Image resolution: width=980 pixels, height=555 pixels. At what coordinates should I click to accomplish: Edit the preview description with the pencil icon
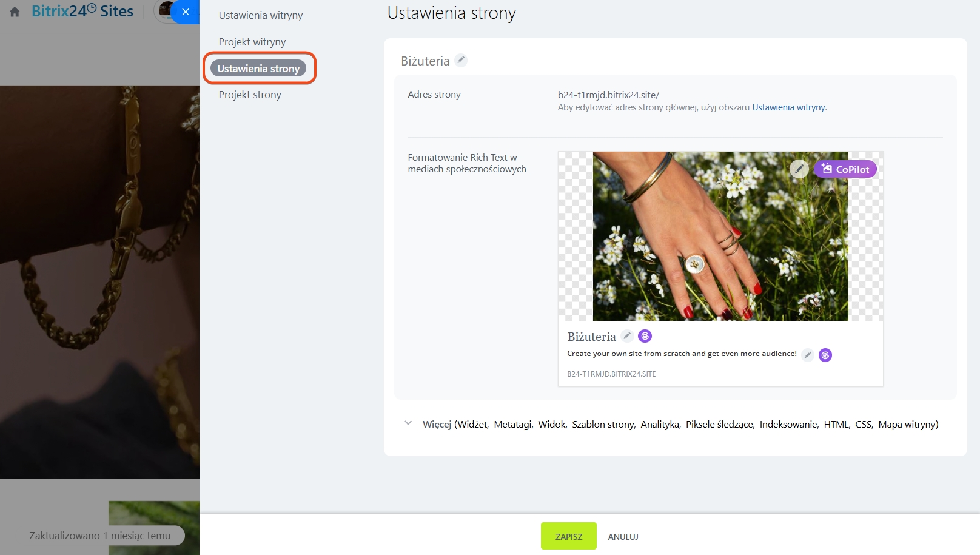point(808,355)
